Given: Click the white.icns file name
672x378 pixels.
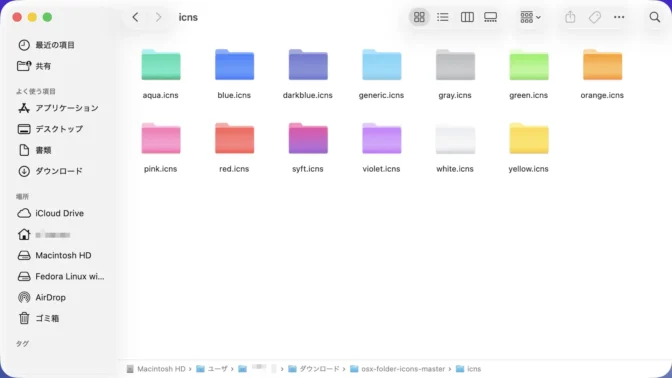Looking at the screenshot, I should (455, 169).
